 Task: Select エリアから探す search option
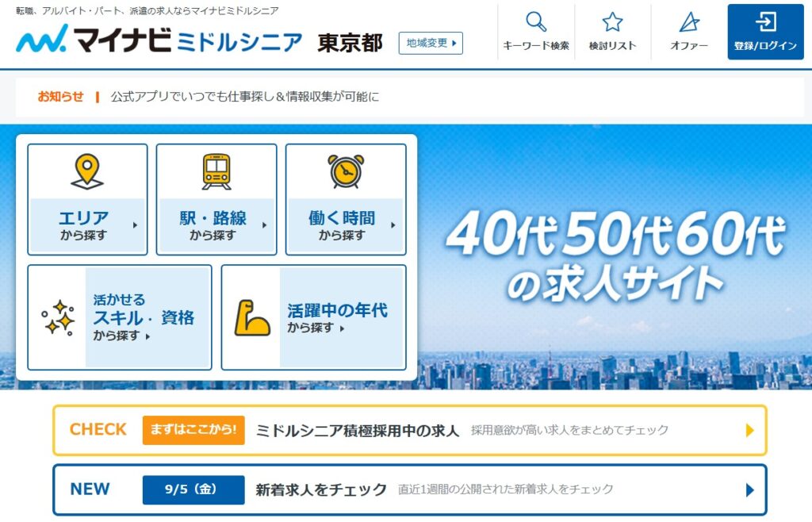click(x=87, y=200)
